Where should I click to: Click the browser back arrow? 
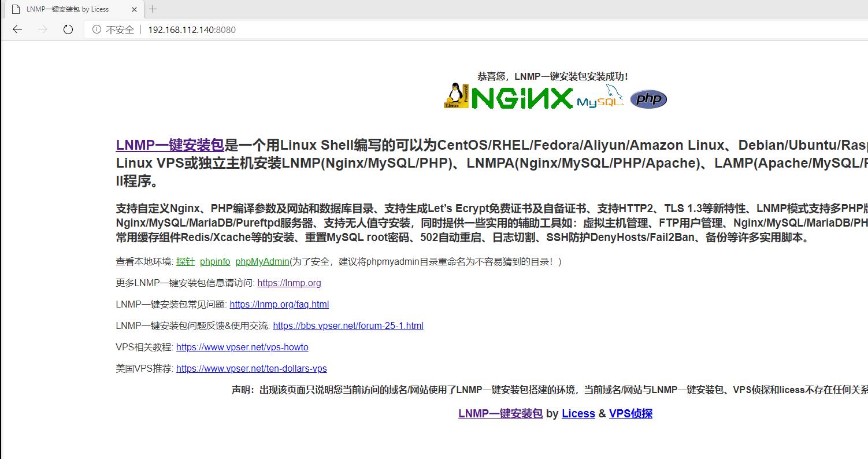coord(17,29)
